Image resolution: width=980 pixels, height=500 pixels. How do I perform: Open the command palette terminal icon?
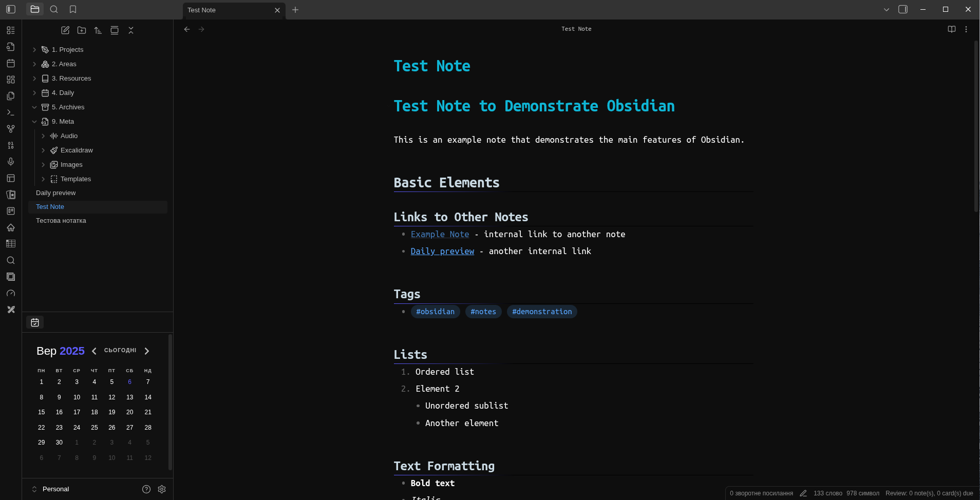11,112
